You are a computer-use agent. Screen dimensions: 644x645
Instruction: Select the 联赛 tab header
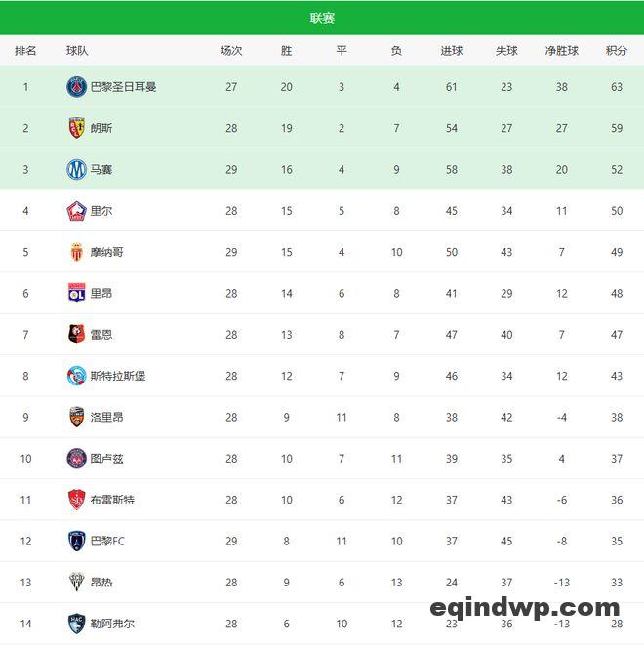pyautogui.click(x=322, y=19)
